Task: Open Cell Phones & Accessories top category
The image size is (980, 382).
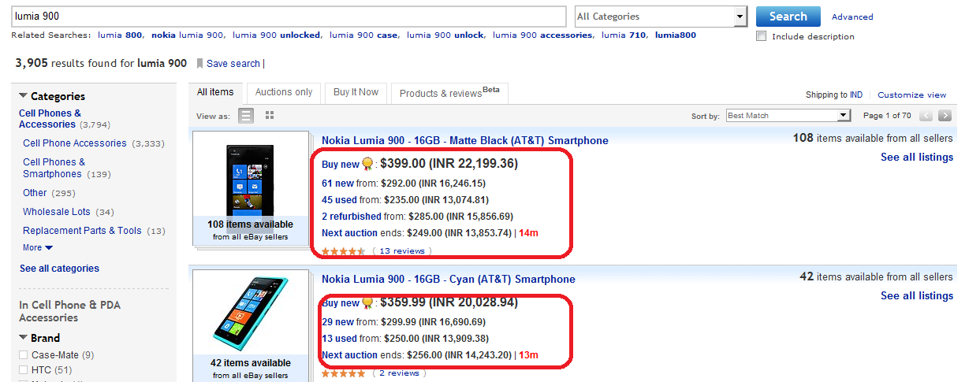Action: point(50,119)
